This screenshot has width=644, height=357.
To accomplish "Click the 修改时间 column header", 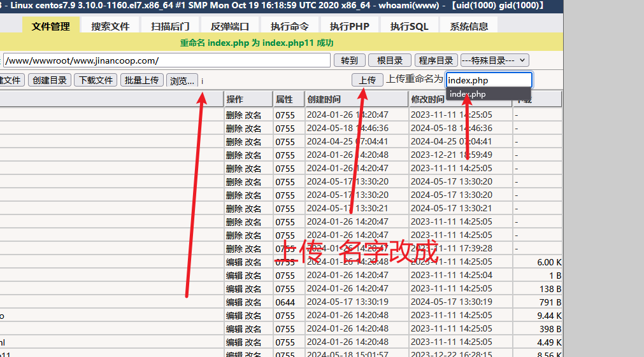I will (x=427, y=99).
